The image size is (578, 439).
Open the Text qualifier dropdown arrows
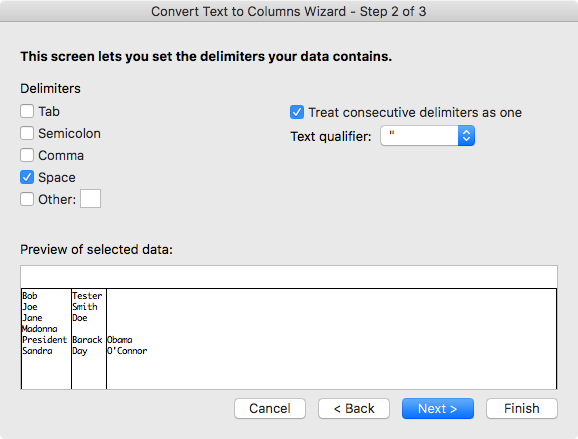466,136
